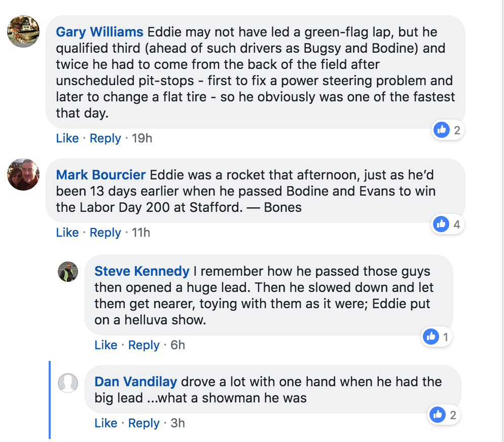This screenshot has width=504, height=442.
Task: Like Gary Williams' comment
Action: point(67,138)
